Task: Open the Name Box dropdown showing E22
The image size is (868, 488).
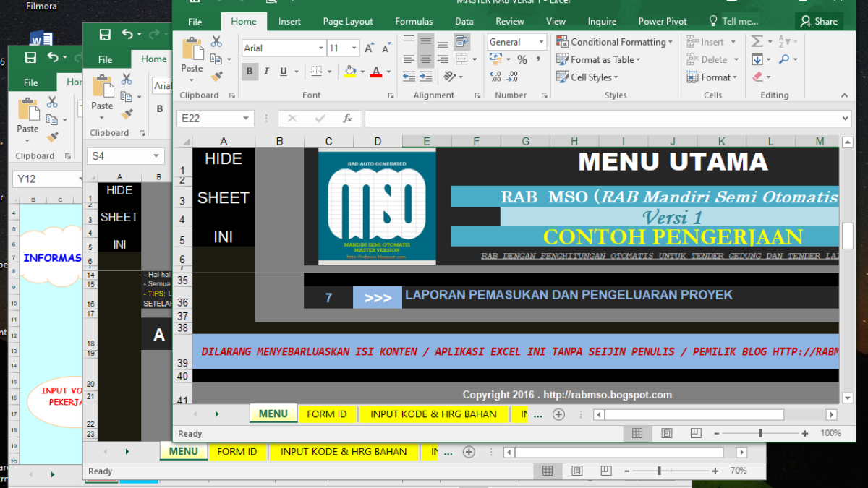Action: [246, 119]
